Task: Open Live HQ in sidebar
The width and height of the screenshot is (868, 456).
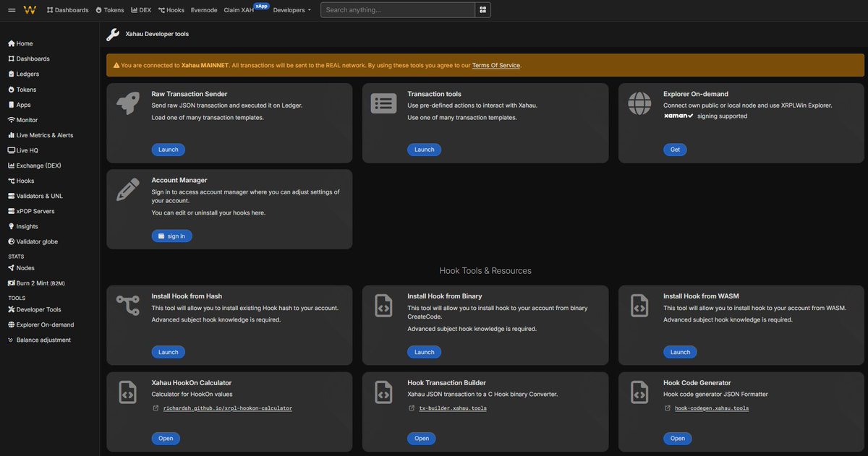Action: [23, 150]
